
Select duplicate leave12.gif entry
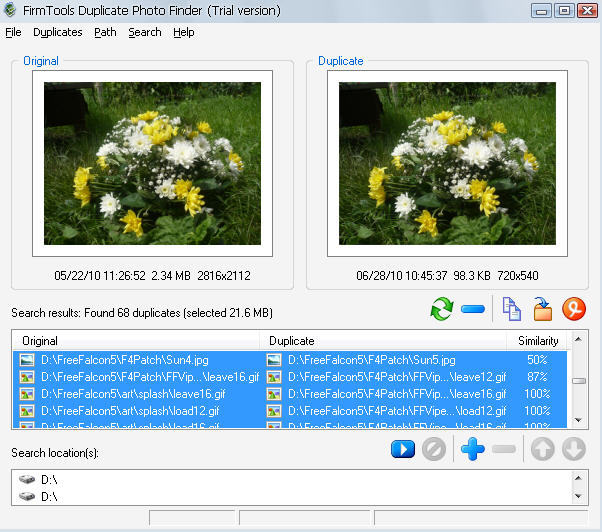pyautogui.click(x=397, y=377)
